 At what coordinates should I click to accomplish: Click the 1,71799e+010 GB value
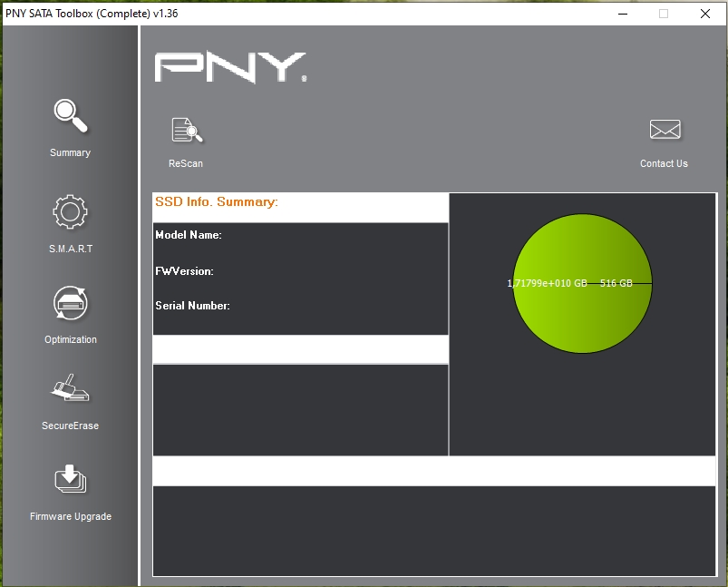tap(547, 283)
